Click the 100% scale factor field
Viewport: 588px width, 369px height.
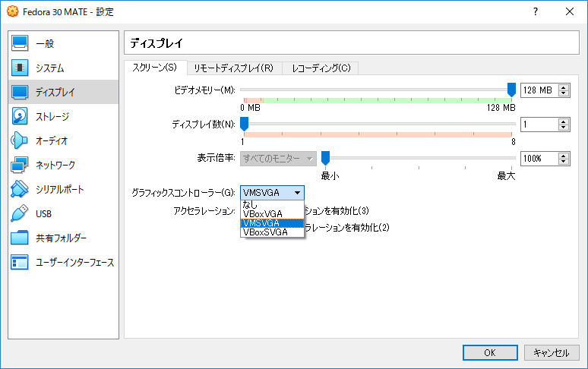tap(539, 159)
